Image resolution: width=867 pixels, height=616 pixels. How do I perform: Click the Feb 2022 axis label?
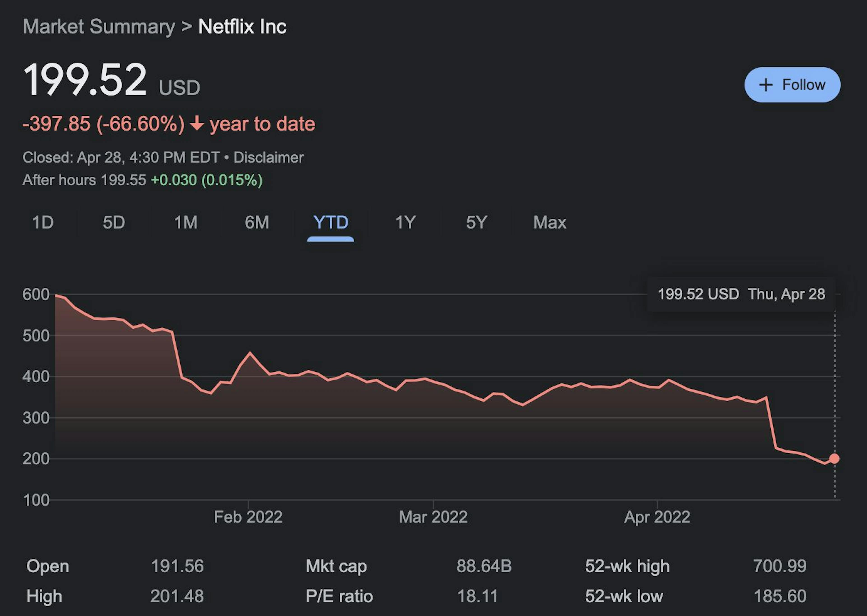click(248, 517)
